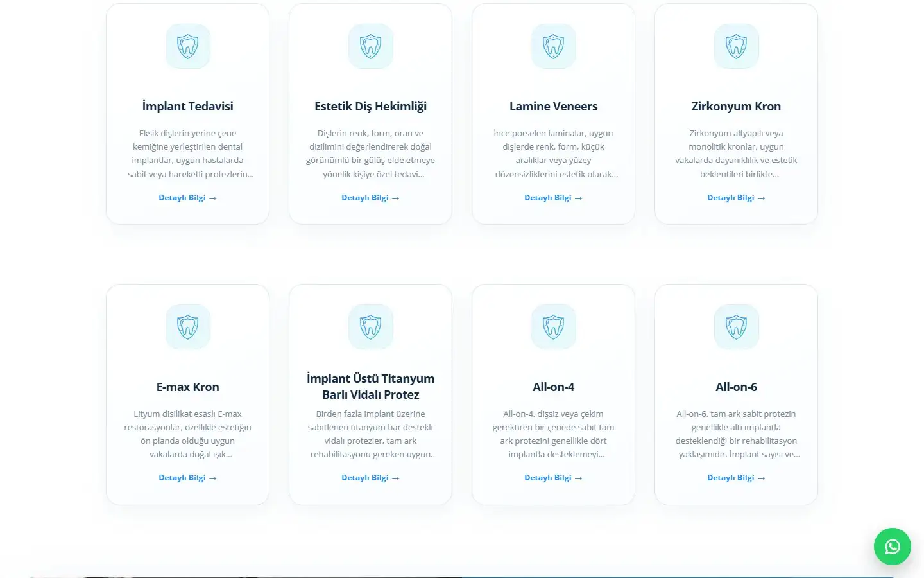Screen dimensions: 924x578
Task: View Detaylı Bilgi for Zirkonyum Kron
Action: tap(737, 198)
